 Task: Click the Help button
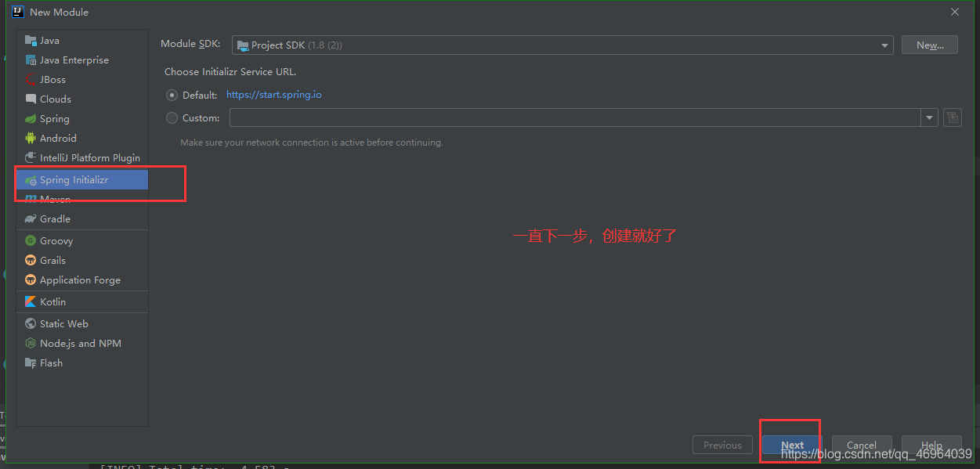(x=931, y=446)
